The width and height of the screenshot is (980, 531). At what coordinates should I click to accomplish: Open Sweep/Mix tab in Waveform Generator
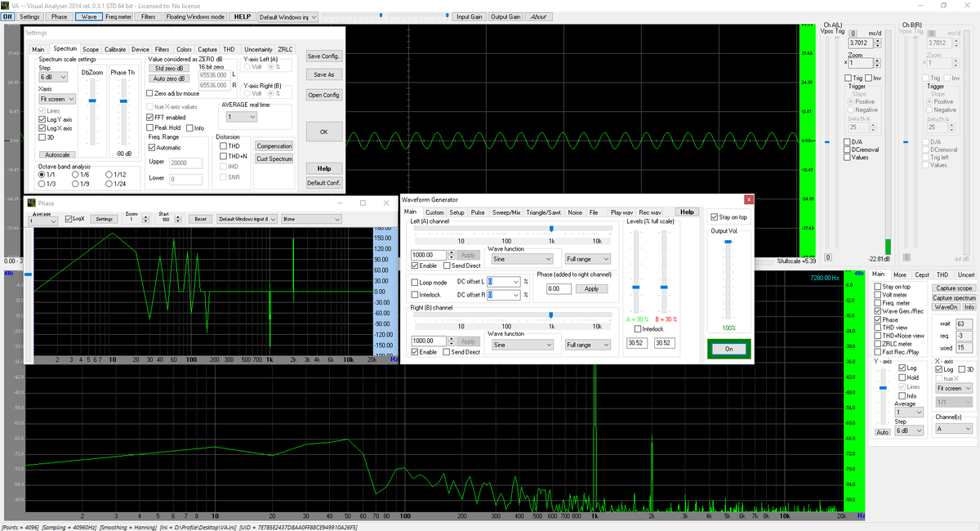click(506, 212)
